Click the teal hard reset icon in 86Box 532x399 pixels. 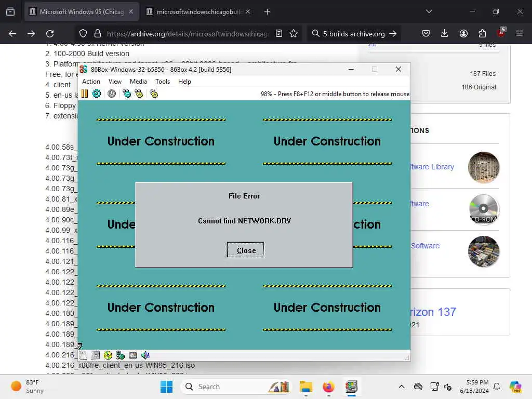(97, 94)
